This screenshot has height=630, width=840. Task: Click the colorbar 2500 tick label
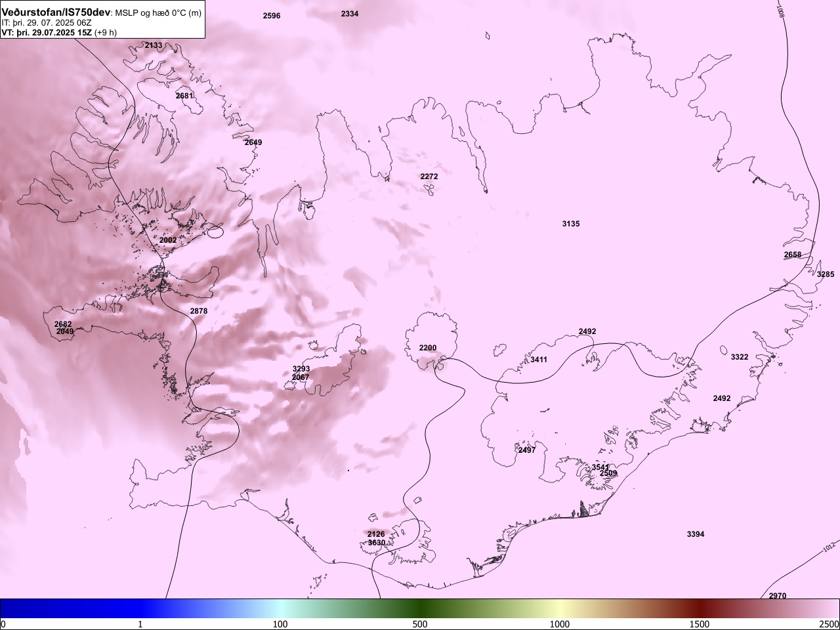(x=829, y=623)
